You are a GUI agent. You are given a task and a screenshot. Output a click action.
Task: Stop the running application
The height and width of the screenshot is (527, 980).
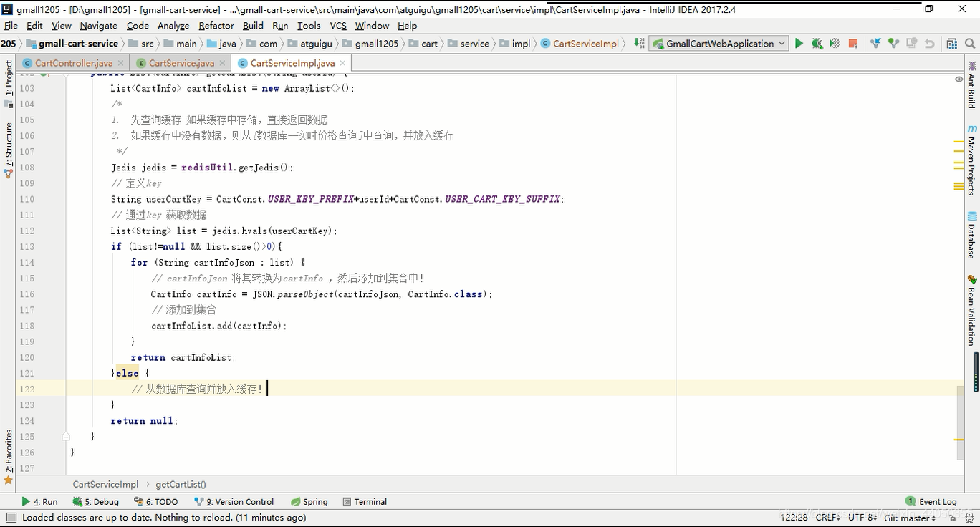click(x=852, y=44)
